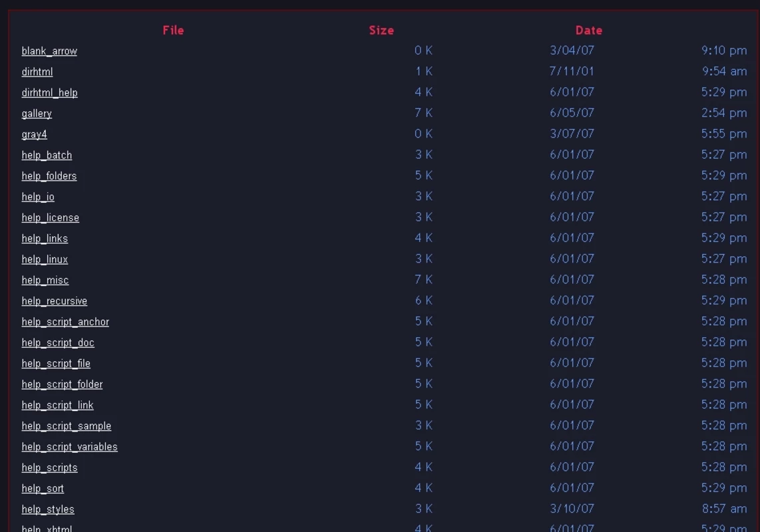Screen dimensions: 760x532
Task: Open the help_batch link
Action: [47, 155]
